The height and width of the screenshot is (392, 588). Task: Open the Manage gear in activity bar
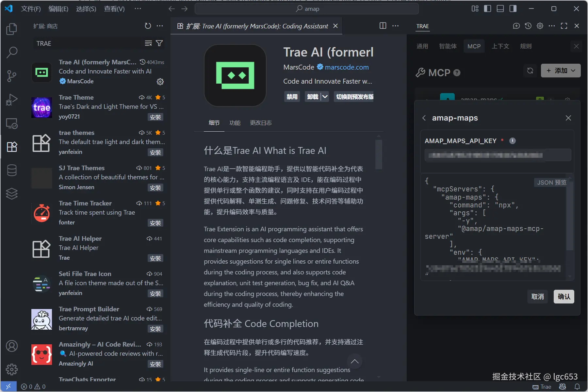pyautogui.click(x=12, y=369)
